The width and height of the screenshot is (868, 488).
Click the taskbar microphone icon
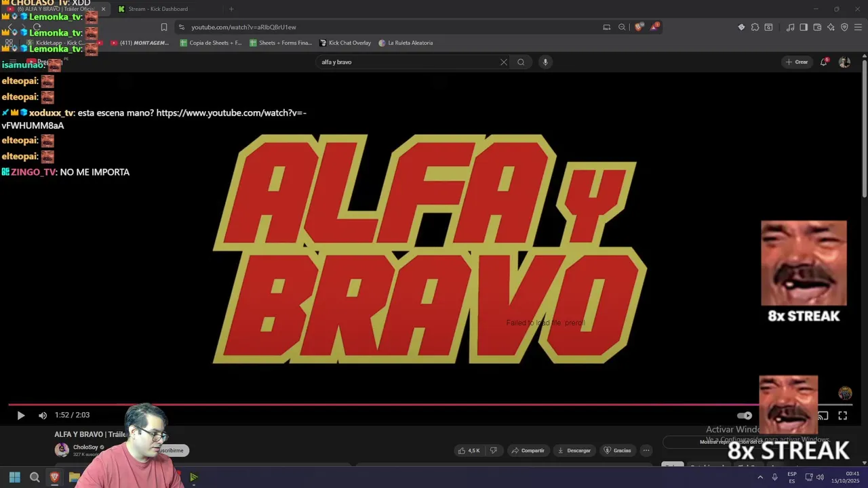point(774,477)
